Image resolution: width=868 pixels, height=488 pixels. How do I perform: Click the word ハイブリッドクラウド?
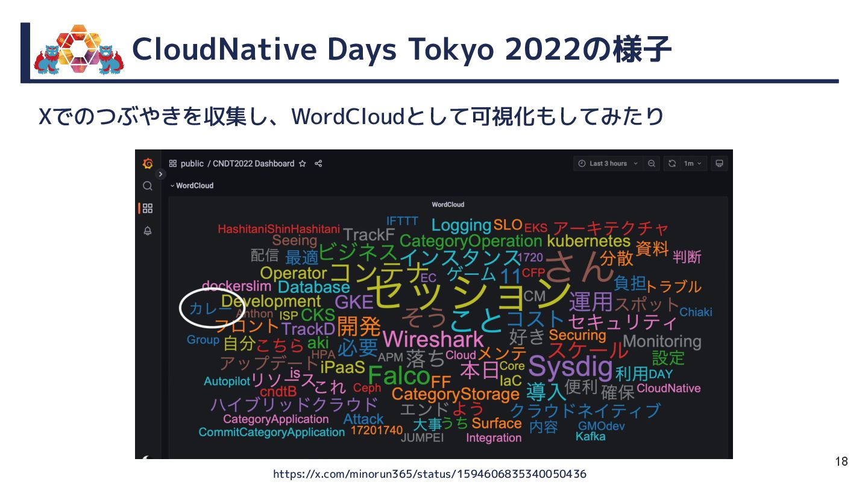pos(294,404)
